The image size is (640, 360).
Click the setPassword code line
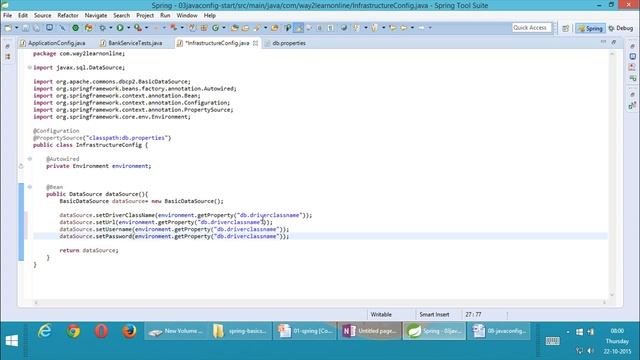pyautogui.click(x=174, y=236)
